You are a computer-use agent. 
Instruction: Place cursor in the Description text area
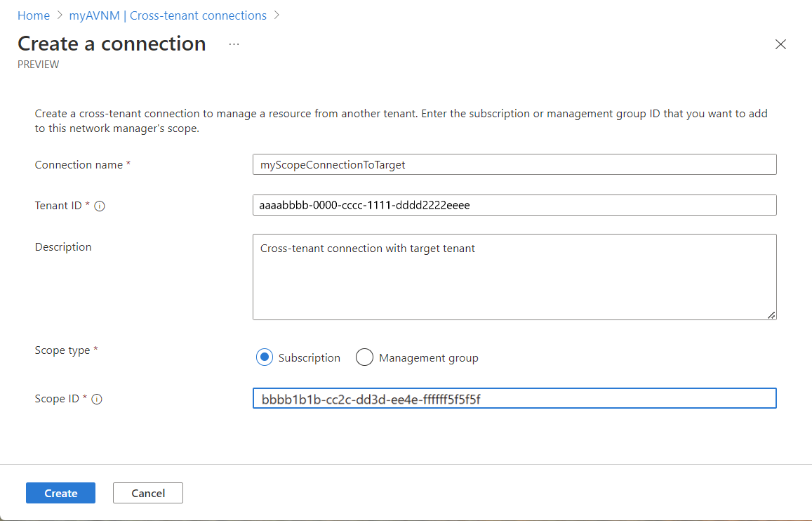pyautogui.click(x=514, y=277)
